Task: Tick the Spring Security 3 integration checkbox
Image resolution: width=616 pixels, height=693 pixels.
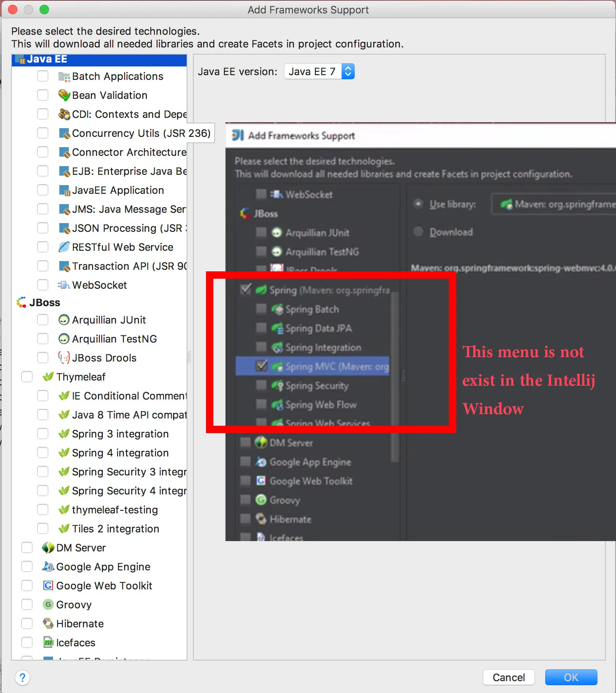Action: coord(43,472)
